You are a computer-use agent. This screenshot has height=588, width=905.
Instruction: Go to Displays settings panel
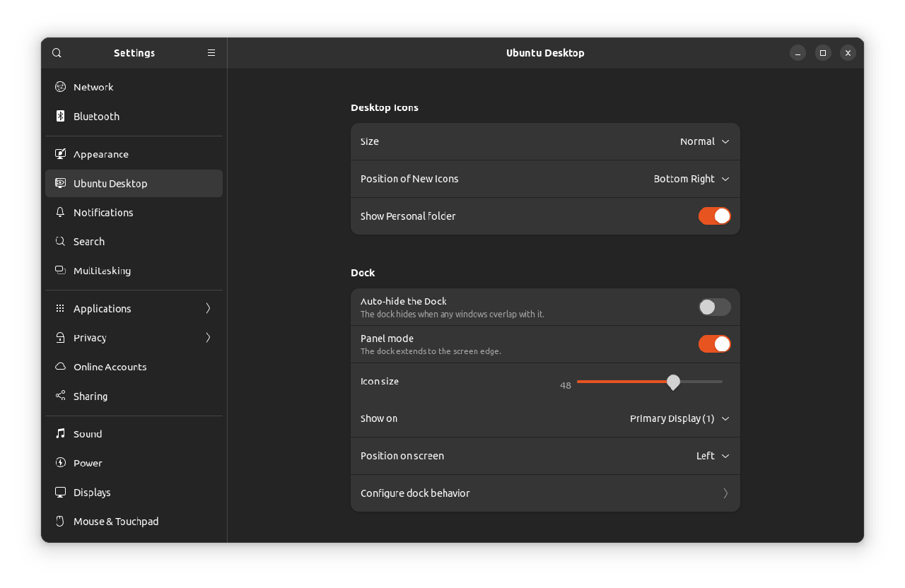point(92,492)
